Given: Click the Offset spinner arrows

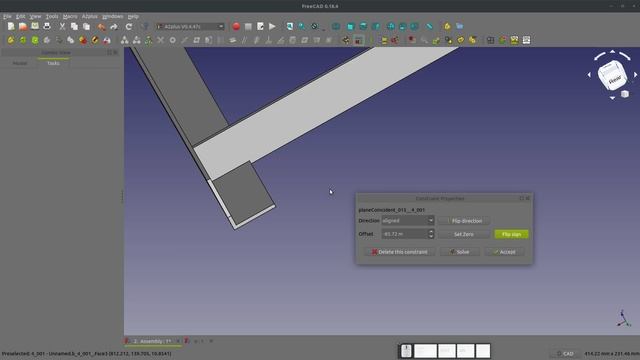Looking at the screenshot, I should (431, 234).
